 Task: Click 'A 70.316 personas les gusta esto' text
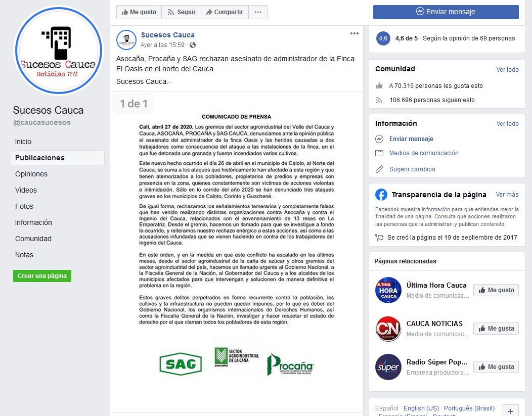point(436,86)
